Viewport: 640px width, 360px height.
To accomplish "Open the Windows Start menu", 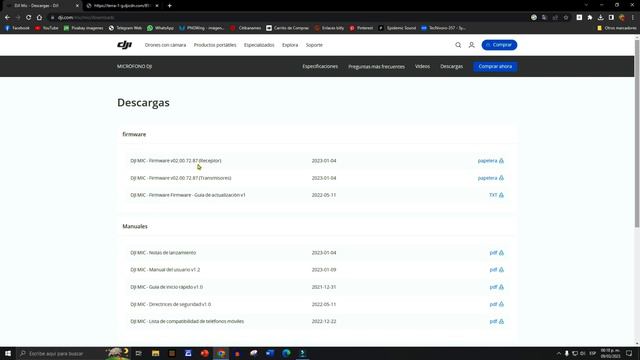I will 8,353.
